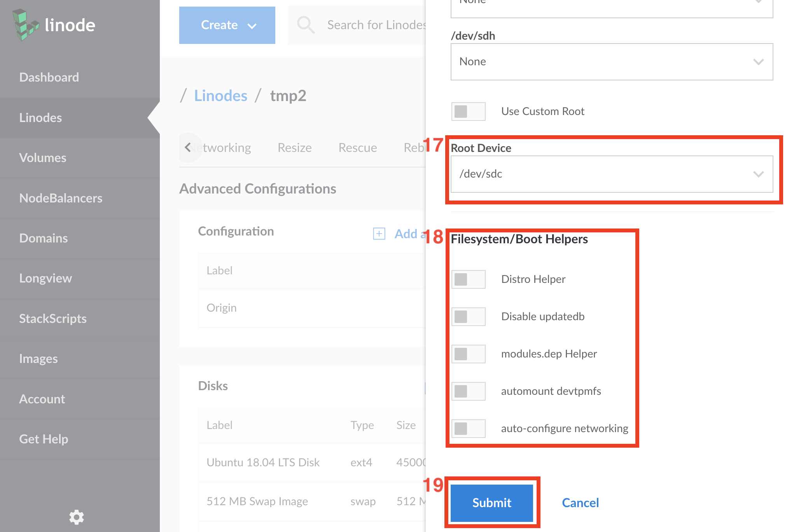Select Ubuntu 18.04 LTS Disk row
787x532 pixels.
click(312, 462)
